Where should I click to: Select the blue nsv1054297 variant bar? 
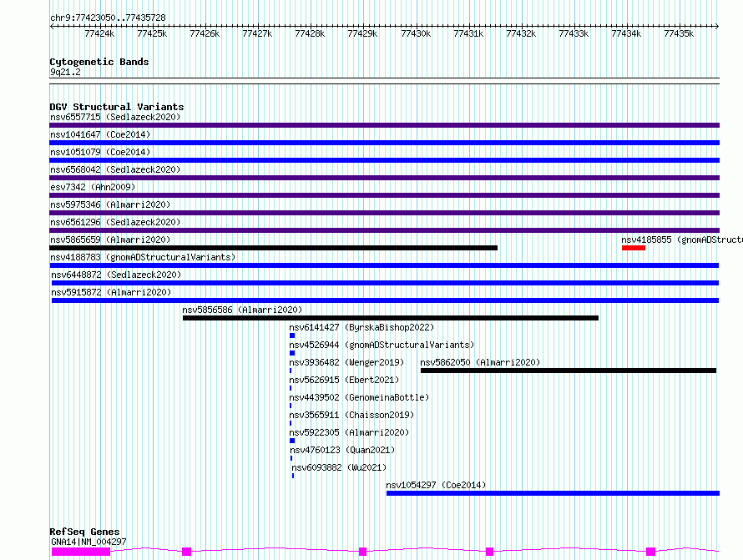click(x=553, y=493)
